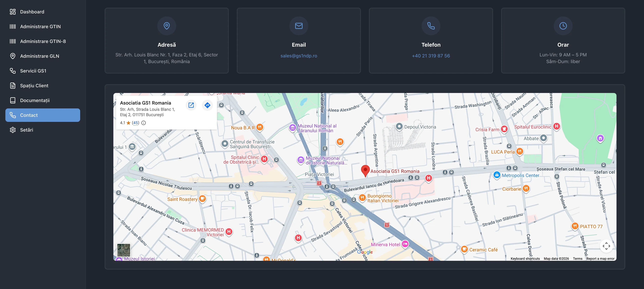644x289 pixels.
Task: Switch the map to the satellite view thumbnail
Action: [124, 250]
